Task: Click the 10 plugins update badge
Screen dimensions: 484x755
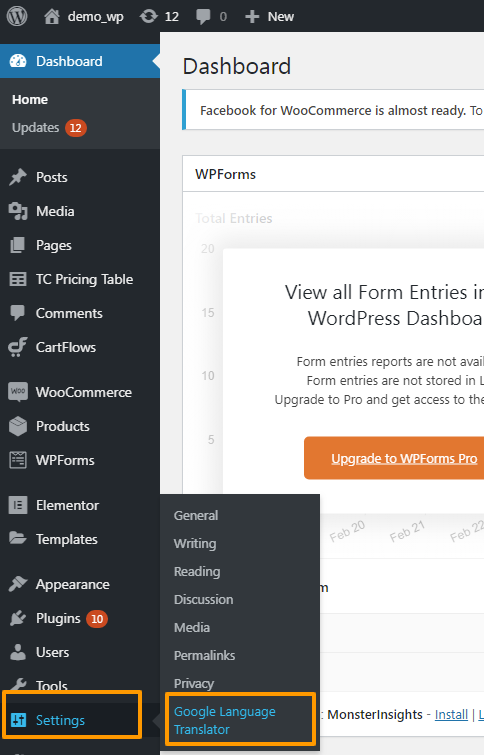Action: click(97, 619)
